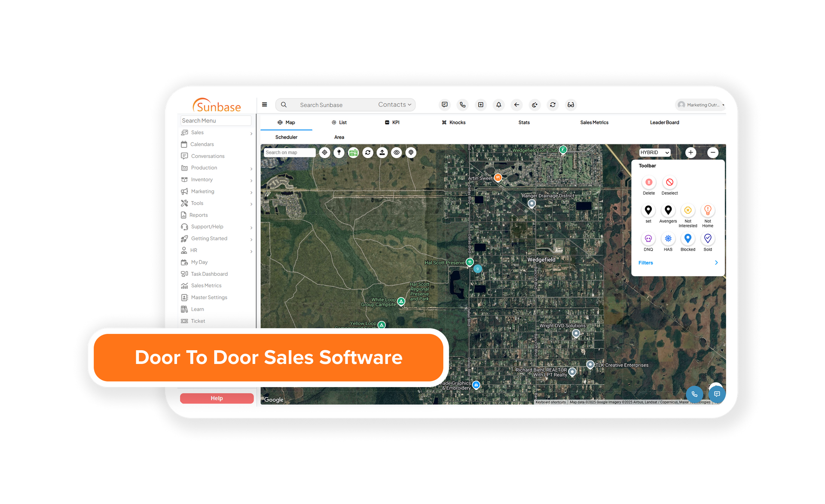The height and width of the screenshot is (504, 825).
Task: Click the Deselect icon in Toolbar
Action: (669, 182)
